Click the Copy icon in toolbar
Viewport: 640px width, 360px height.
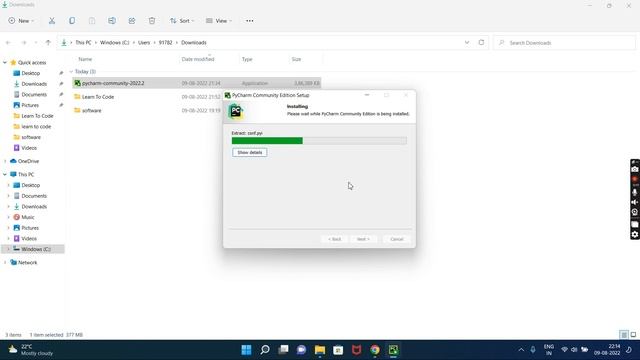click(x=72, y=21)
